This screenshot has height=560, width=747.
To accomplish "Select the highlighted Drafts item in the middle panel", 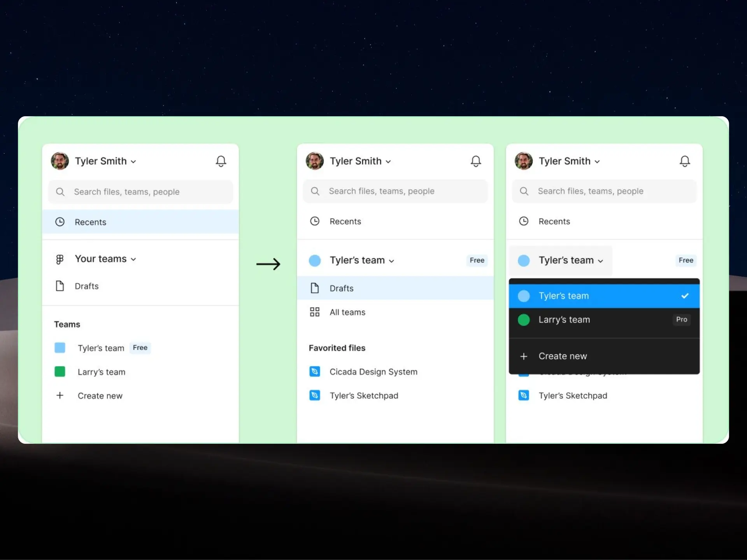I will (342, 288).
